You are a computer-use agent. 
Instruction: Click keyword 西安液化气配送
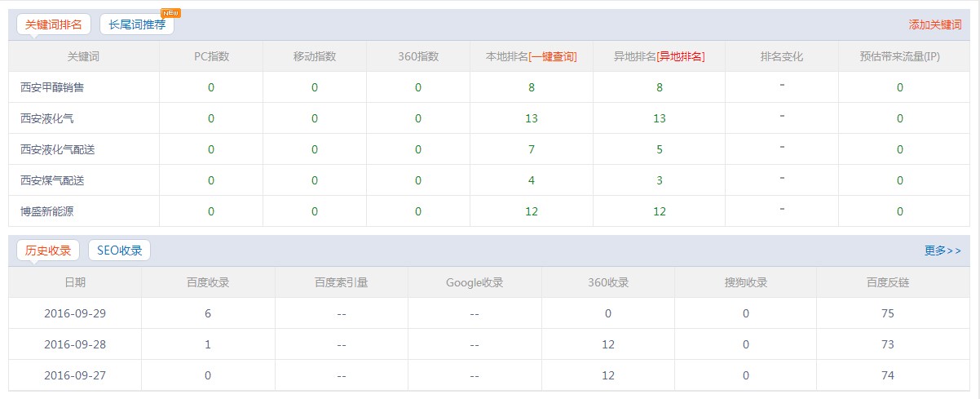52,149
